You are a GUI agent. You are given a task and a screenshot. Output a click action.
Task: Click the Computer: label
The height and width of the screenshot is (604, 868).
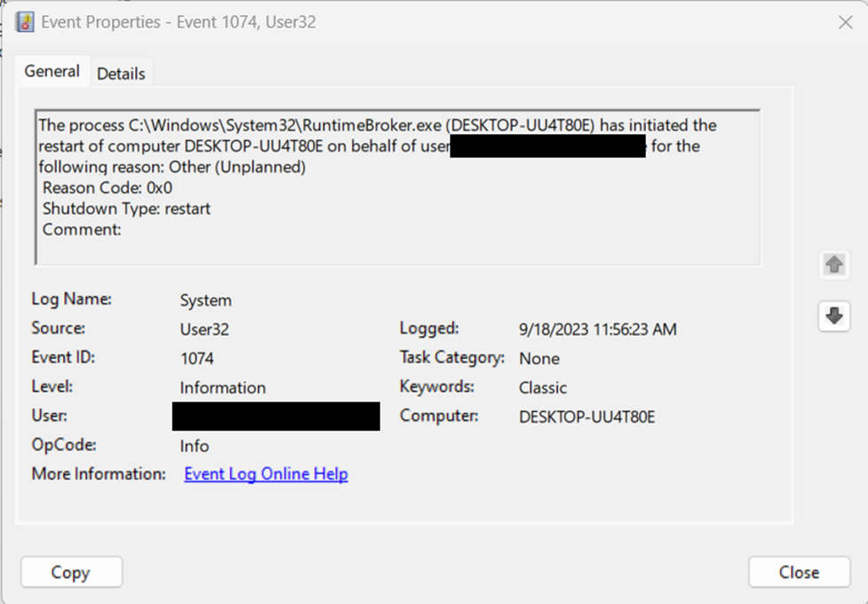[x=439, y=416]
